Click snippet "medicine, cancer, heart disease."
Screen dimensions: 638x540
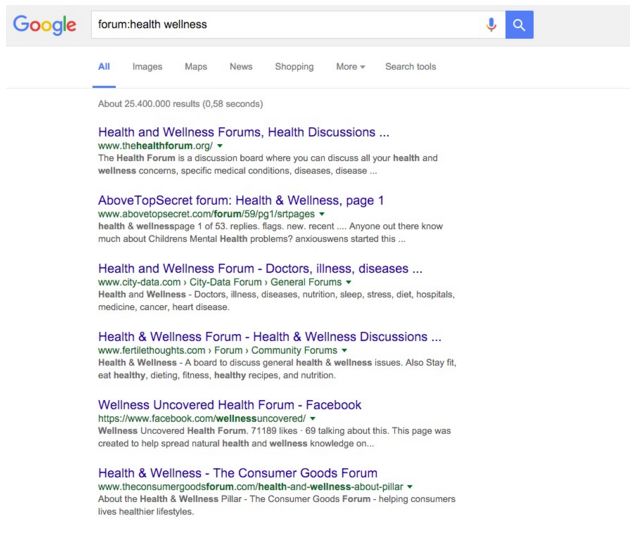click(x=164, y=307)
